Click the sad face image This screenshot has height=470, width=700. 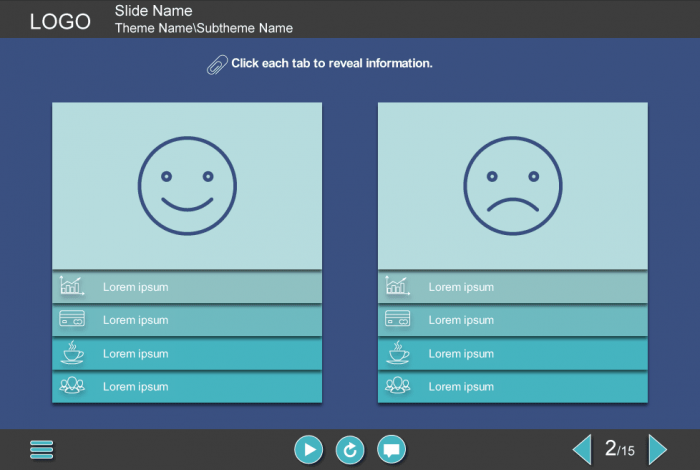pos(513,186)
